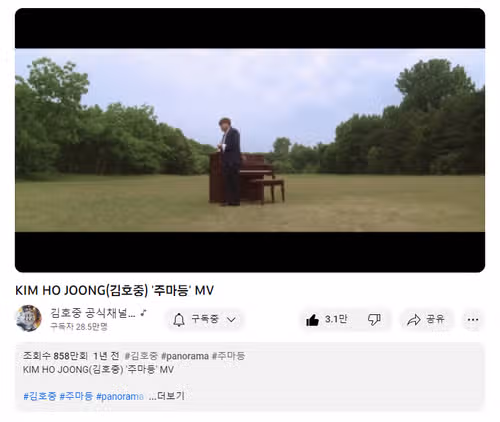This screenshot has height=422, width=500.
Task: Click the thumbs-down dislike icon
Action: [374, 319]
